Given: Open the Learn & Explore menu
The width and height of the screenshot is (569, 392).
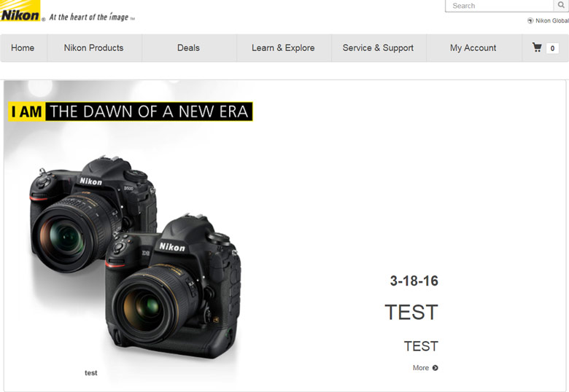Looking at the screenshot, I should (x=284, y=48).
